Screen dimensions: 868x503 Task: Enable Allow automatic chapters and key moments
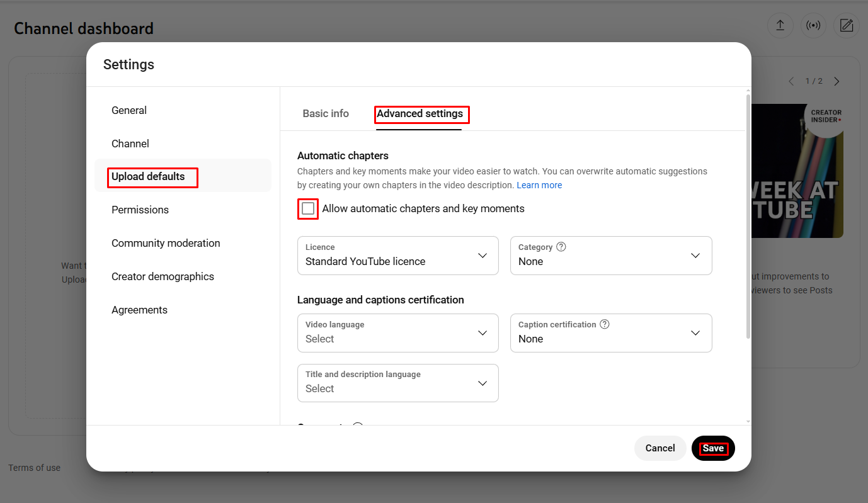click(x=308, y=208)
